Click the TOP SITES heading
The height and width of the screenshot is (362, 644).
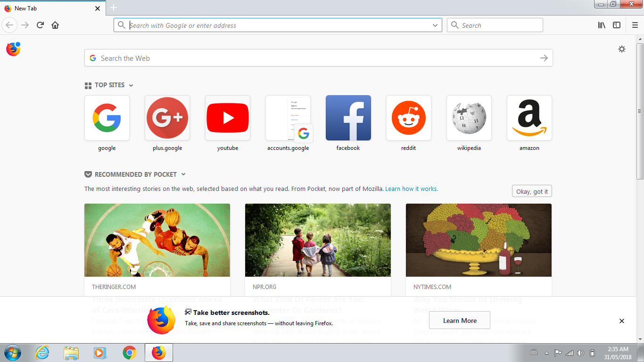[110, 85]
